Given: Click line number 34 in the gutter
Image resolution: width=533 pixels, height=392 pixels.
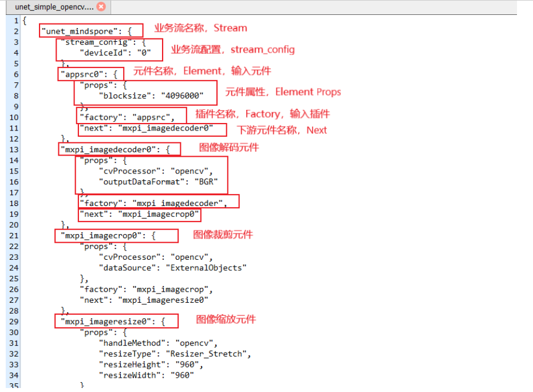Looking at the screenshot, I should (14, 375).
